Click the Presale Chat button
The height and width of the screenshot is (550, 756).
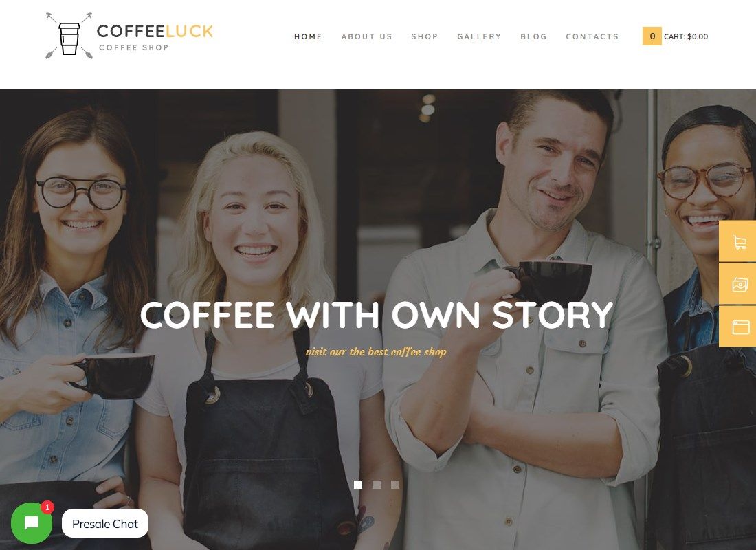[x=105, y=523]
